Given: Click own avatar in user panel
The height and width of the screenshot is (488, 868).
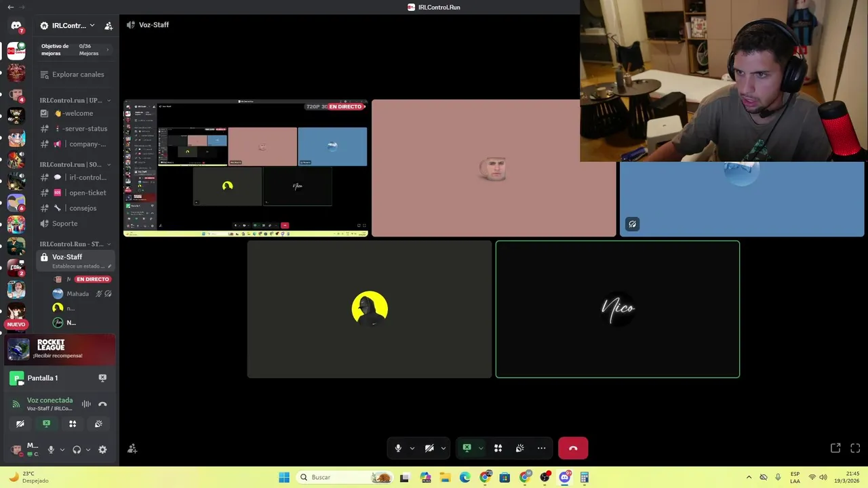Looking at the screenshot, I should coord(16,449).
